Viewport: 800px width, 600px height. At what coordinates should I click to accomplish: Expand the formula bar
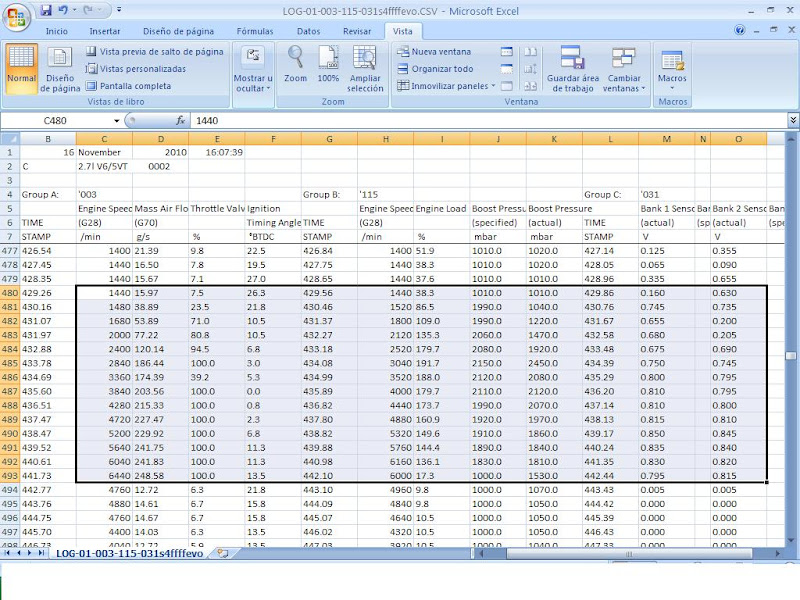click(x=793, y=120)
